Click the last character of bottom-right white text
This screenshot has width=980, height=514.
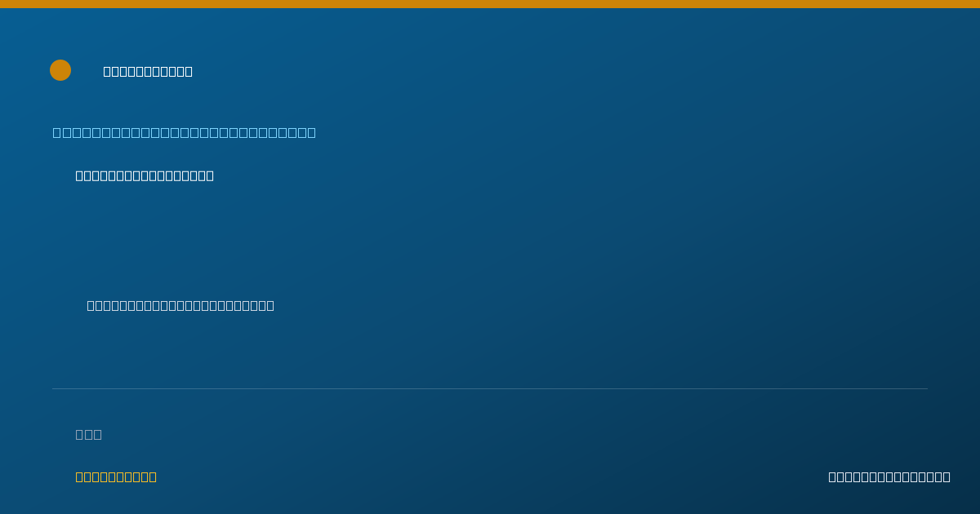tap(946, 476)
